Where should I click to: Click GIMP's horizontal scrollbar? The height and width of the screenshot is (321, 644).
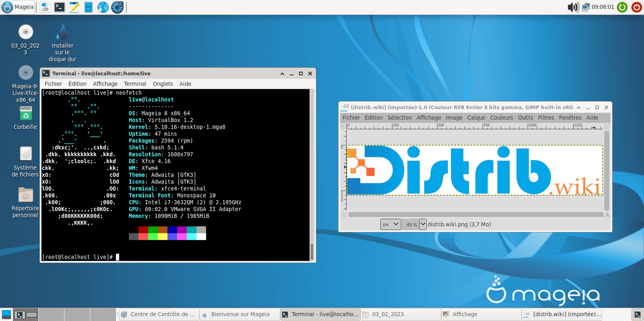(x=475, y=214)
